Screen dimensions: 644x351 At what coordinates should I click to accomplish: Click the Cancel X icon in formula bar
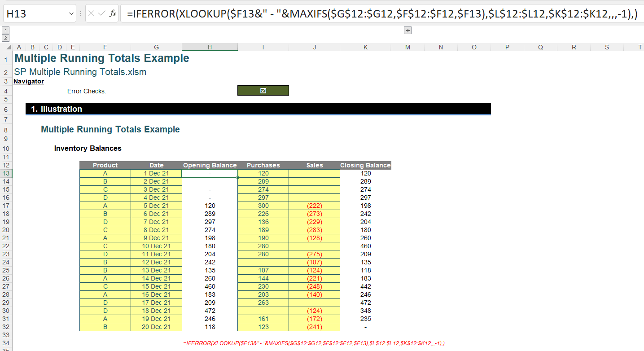point(91,13)
